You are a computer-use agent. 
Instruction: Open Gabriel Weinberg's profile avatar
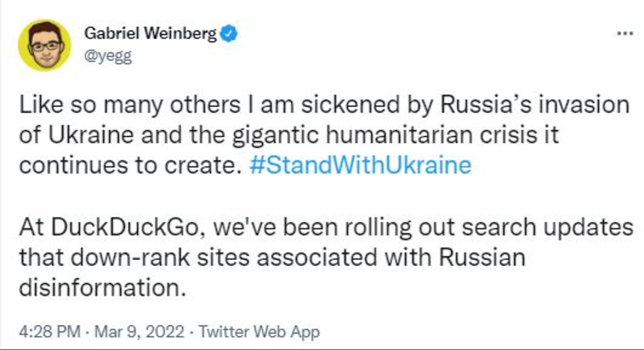(44, 45)
